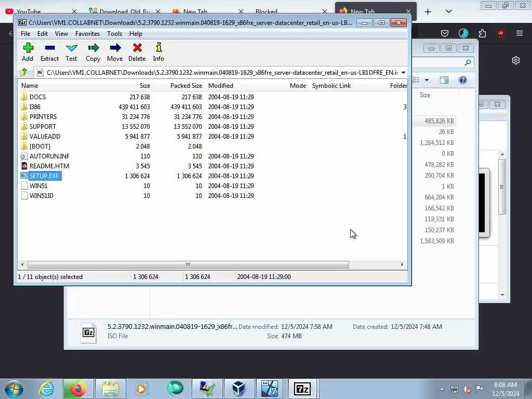This screenshot has width=532, height=399.
Task: Select the AUTORUN.INF file
Action: pyautogui.click(x=49, y=156)
